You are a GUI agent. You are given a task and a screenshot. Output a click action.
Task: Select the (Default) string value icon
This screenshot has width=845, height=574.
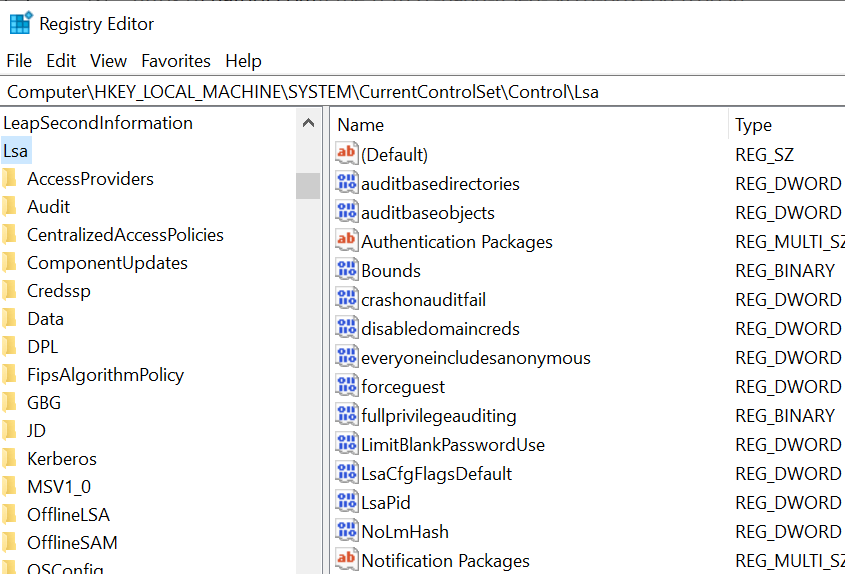(x=347, y=154)
